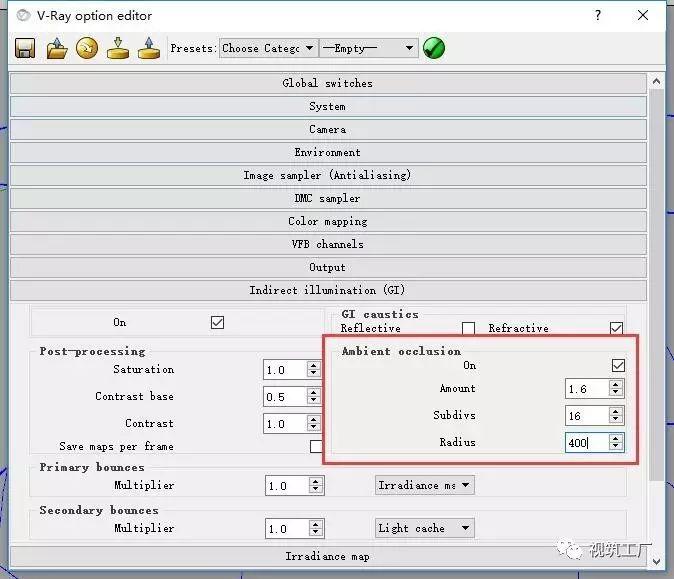The width and height of the screenshot is (674, 579).
Task: Click the scrollbar down arrow
Action: [x=656, y=561]
